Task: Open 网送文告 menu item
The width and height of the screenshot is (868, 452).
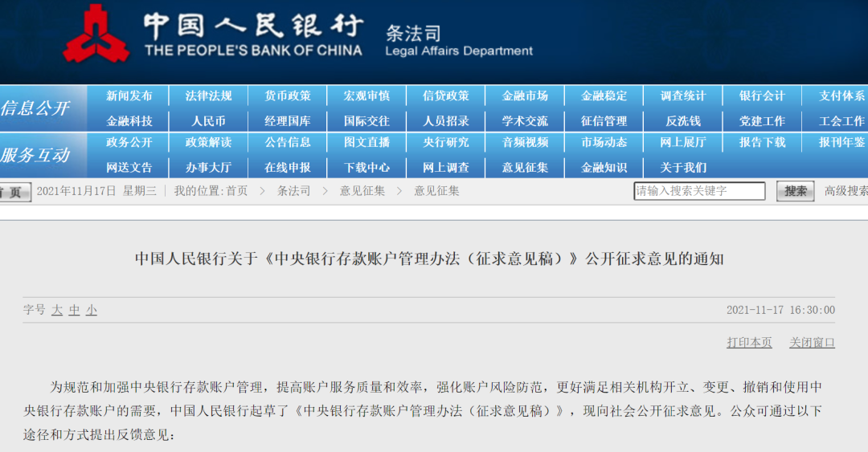Action: coord(129,168)
